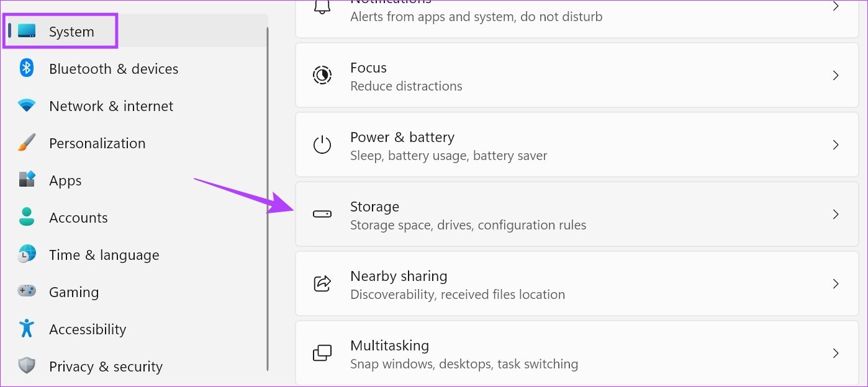Click the Time & language clock icon
Image resolution: width=868 pixels, height=387 pixels.
pyautogui.click(x=27, y=254)
